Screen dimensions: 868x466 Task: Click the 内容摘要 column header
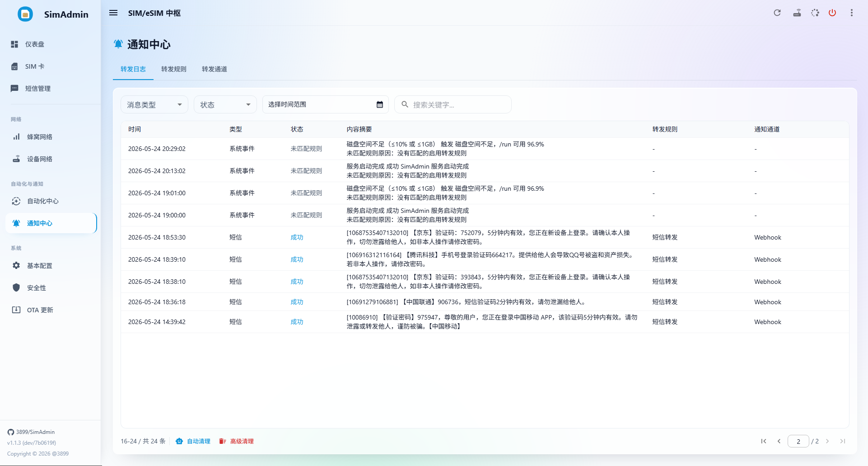(x=359, y=129)
